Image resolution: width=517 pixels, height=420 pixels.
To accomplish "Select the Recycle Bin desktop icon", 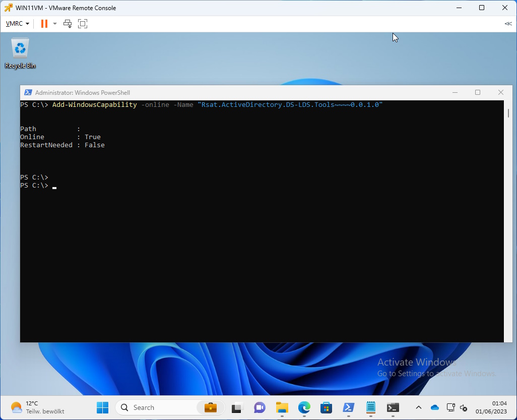I will 20,53.
